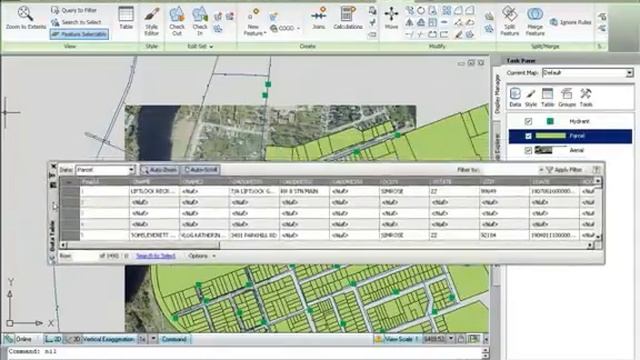Switch to 2D view mode
Image resolution: width=640 pixels, height=360 pixels.
[53, 339]
